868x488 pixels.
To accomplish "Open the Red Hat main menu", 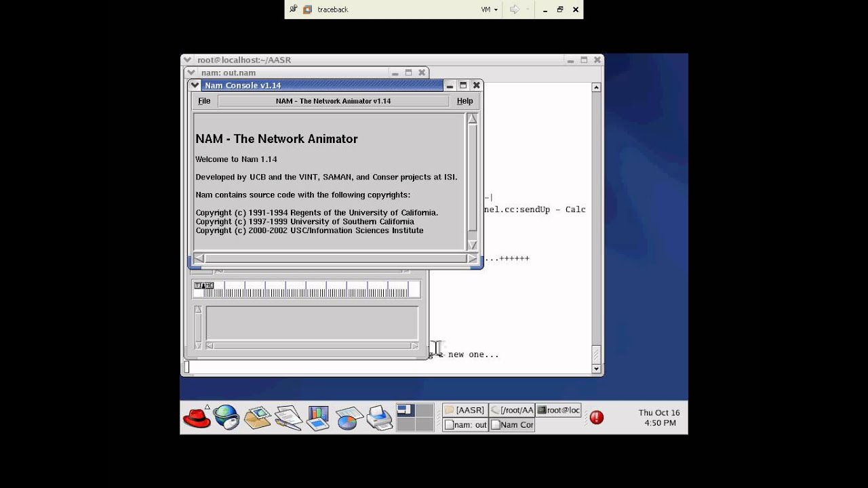I will (197, 418).
